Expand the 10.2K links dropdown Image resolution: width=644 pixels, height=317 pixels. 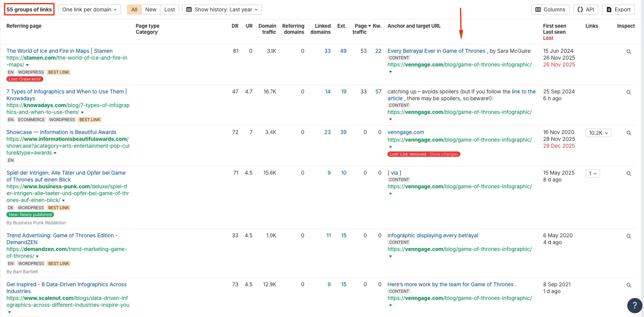[x=598, y=133]
